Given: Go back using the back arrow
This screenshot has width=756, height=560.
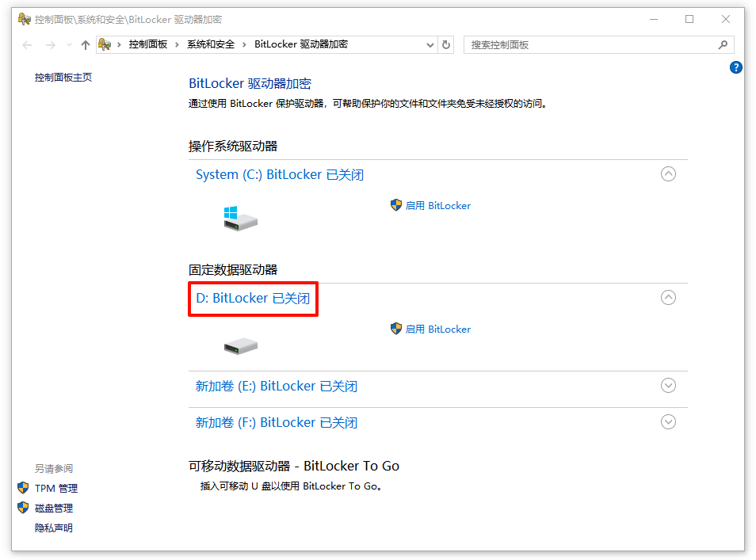Looking at the screenshot, I should coord(27,45).
